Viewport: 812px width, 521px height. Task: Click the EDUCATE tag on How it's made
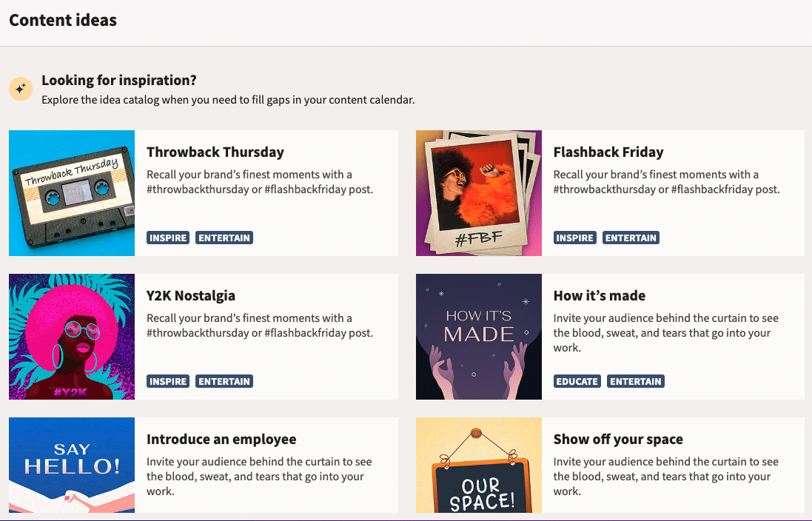(x=577, y=382)
